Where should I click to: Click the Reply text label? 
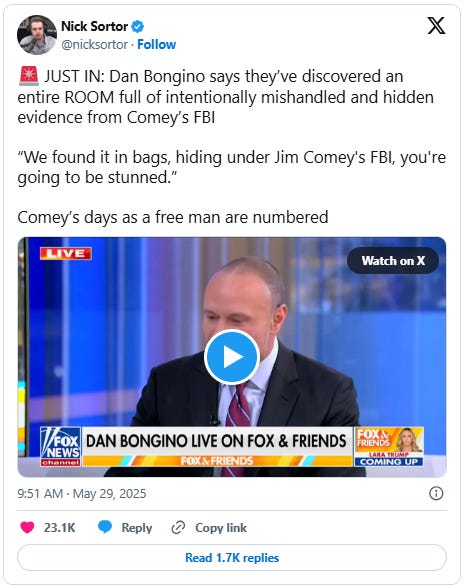[137, 528]
